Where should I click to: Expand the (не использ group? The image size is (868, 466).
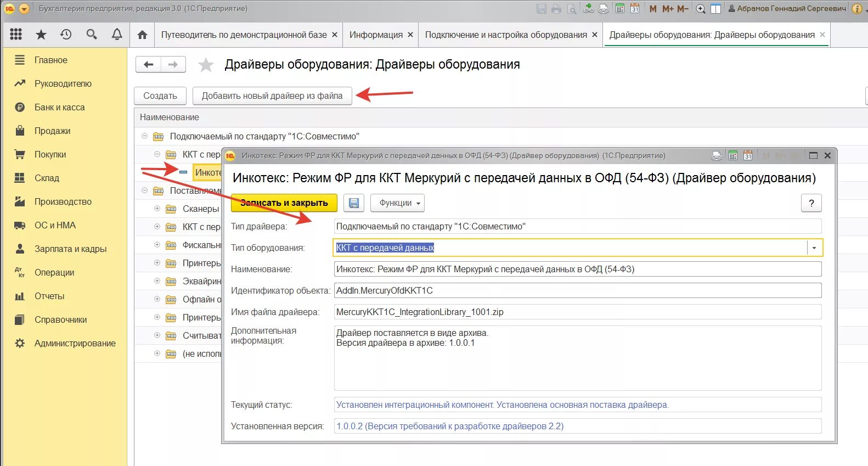pos(157,353)
